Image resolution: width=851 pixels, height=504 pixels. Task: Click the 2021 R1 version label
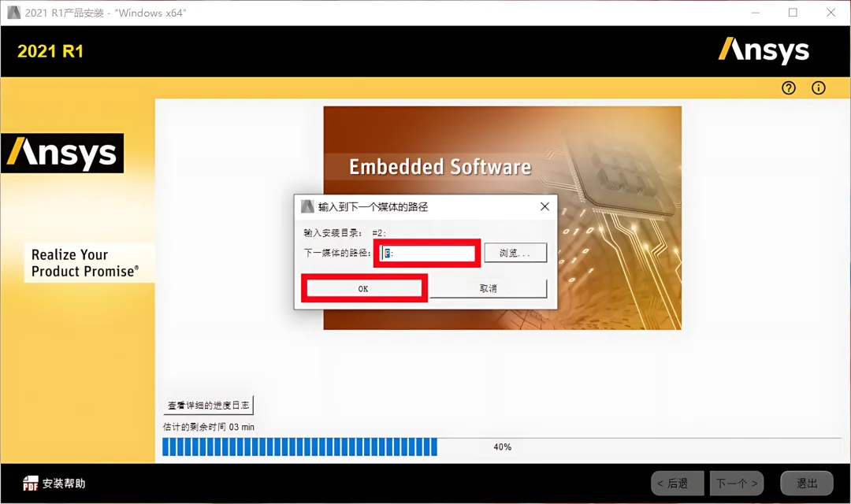50,51
